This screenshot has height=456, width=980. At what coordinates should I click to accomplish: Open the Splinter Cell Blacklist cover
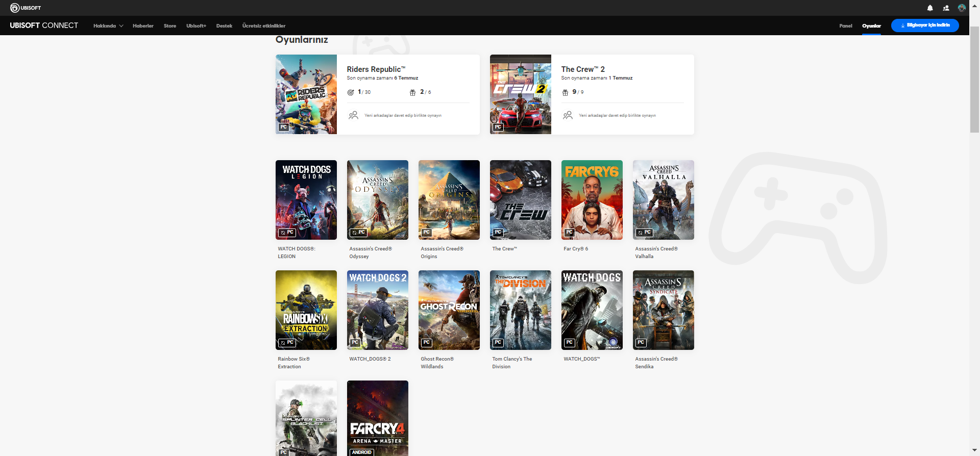tap(306, 418)
